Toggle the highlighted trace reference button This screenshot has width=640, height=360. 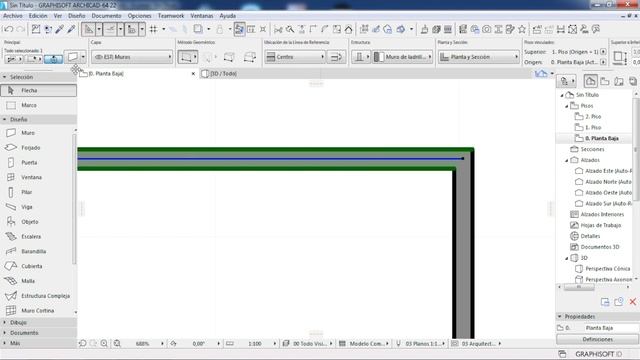pos(240,29)
